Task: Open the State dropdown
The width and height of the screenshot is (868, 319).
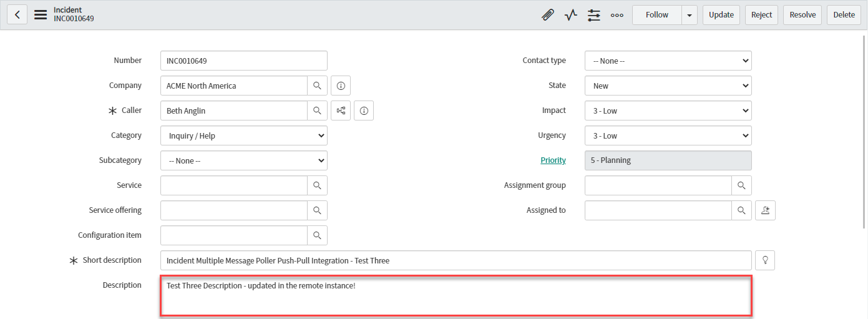Action: tap(668, 86)
